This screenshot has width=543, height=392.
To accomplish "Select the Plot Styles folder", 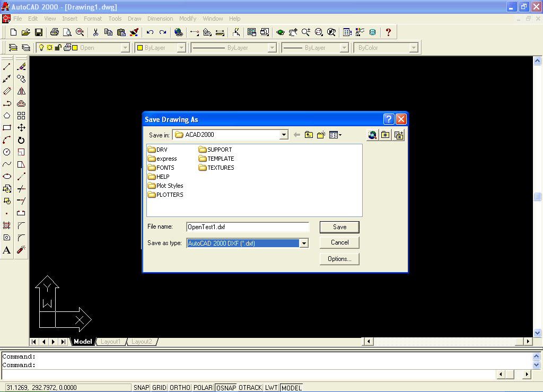I will (x=165, y=186).
